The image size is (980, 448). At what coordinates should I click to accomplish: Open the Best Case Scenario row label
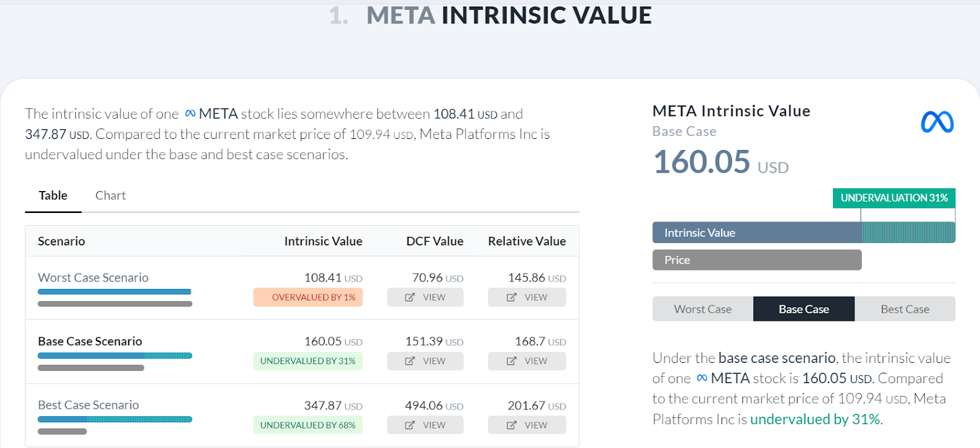coord(88,405)
